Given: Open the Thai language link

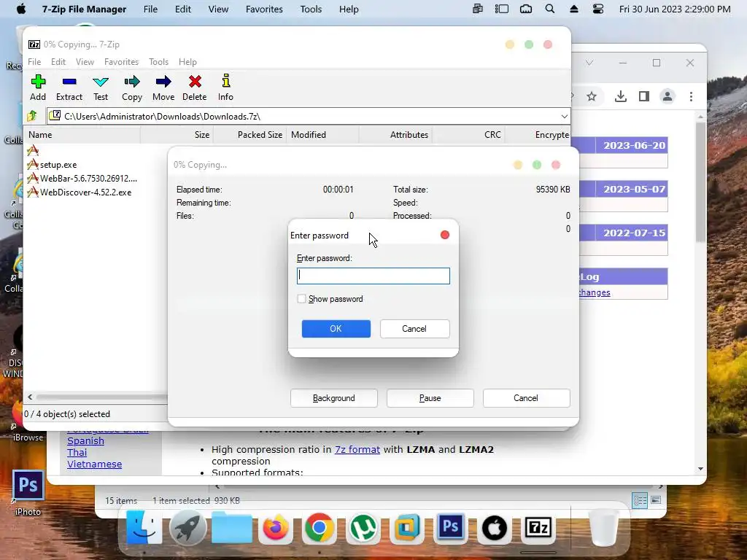Looking at the screenshot, I should (77, 452).
